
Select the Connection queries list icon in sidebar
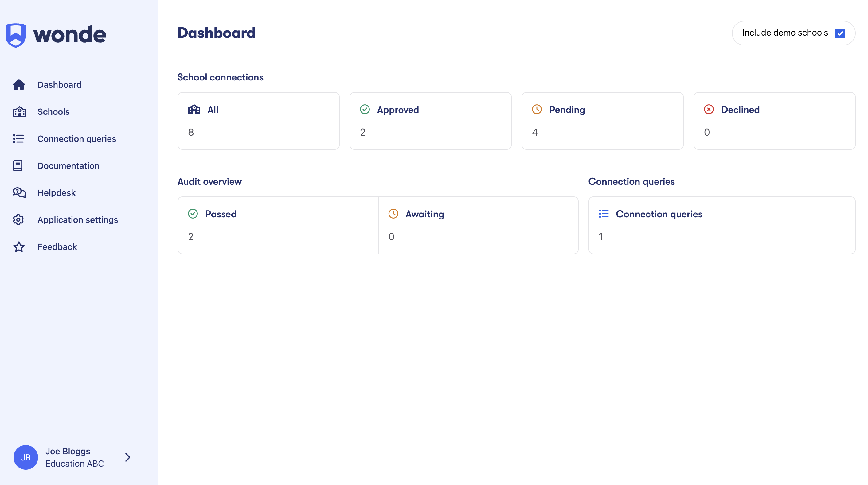click(18, 139)
